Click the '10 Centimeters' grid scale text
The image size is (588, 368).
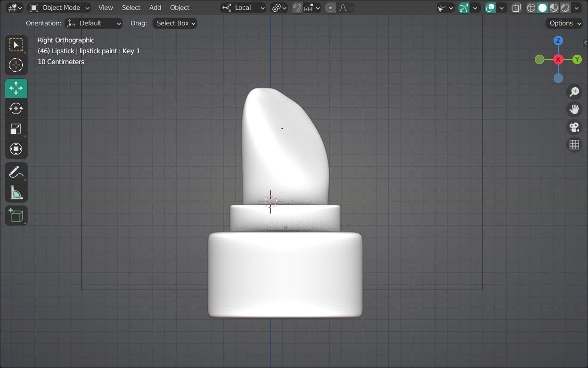(61, 62)
